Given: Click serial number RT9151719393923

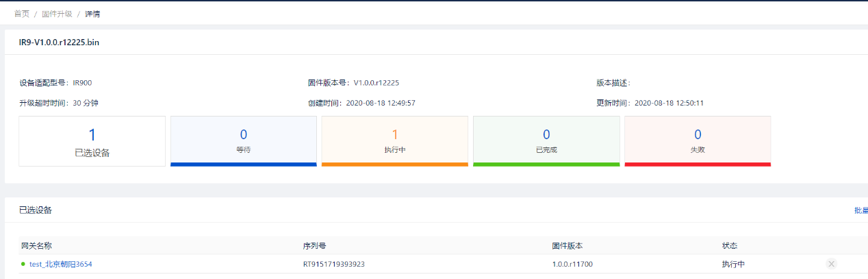Looking at the screenshot, I should tap(334, 264).
